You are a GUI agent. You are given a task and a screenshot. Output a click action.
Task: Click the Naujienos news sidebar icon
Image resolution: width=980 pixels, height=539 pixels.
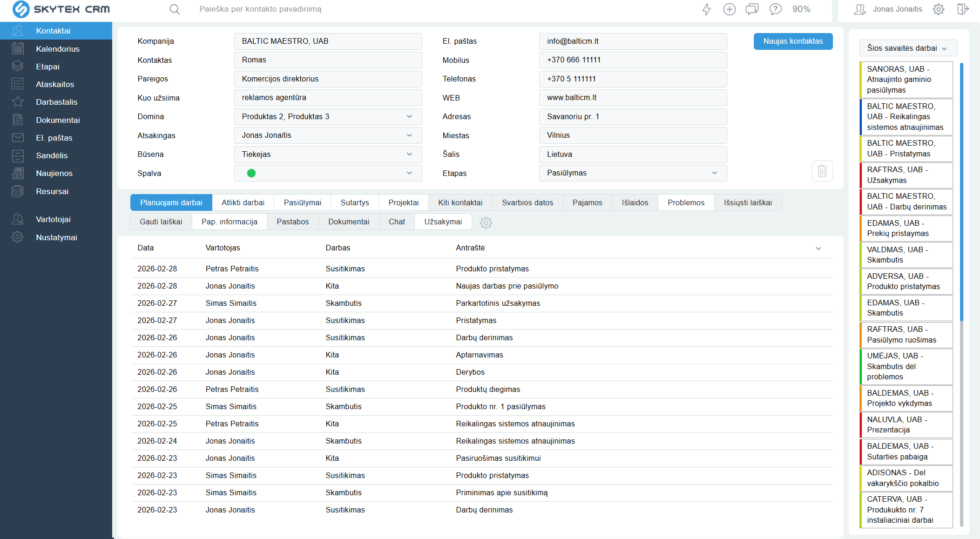click(x=18, y=173)
